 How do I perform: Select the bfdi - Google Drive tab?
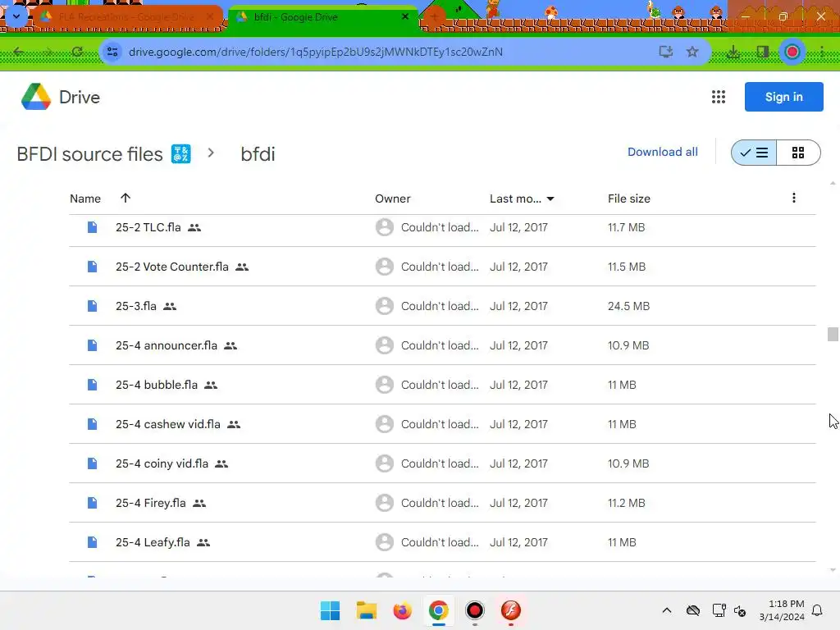coord(323,17)
